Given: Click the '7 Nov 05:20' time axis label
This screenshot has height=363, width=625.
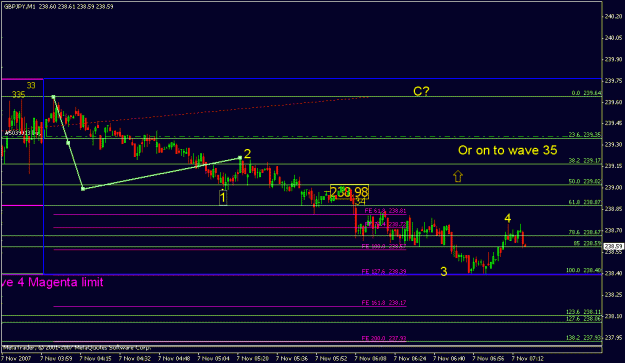Looking at the screenshot, I should point(253,358).
